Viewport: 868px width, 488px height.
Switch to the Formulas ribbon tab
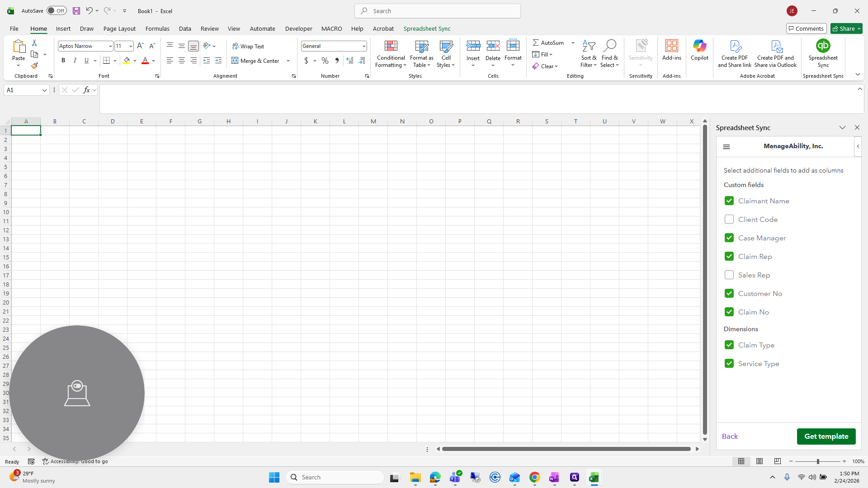[157, 28]
